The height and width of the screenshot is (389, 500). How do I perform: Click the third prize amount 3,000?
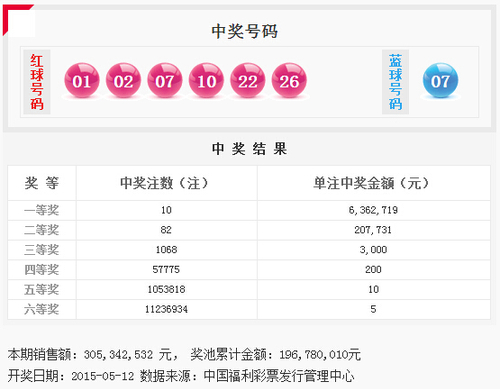(373, 250)
